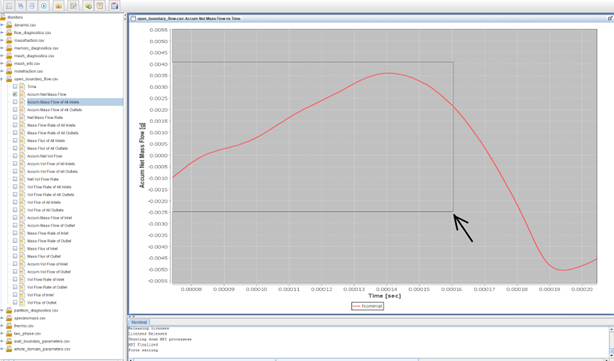Click the memory_diagnostics.csv folder icon

[9, 48]
